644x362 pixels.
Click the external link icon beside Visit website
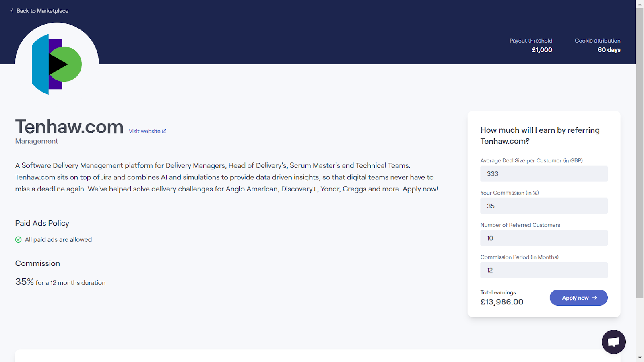tap(164, 131)
